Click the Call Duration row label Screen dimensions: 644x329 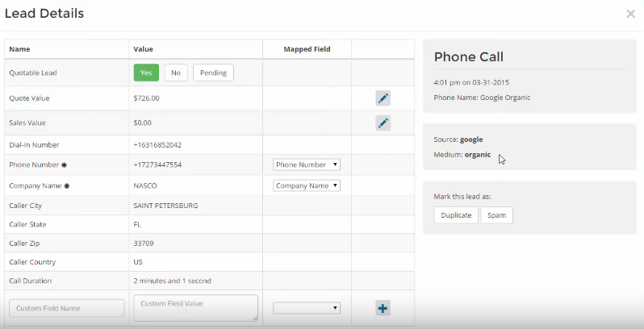pyautogui.click(x=31, y=281)
